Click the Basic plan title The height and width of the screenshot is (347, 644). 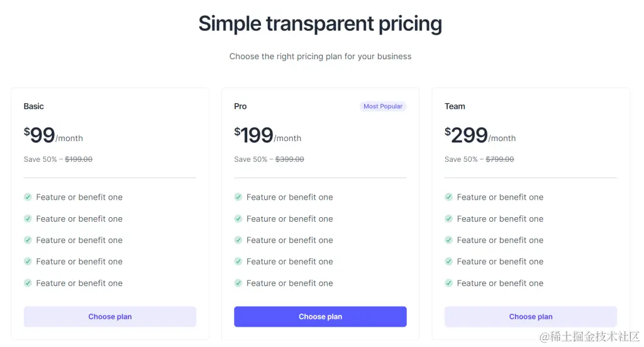34,106
